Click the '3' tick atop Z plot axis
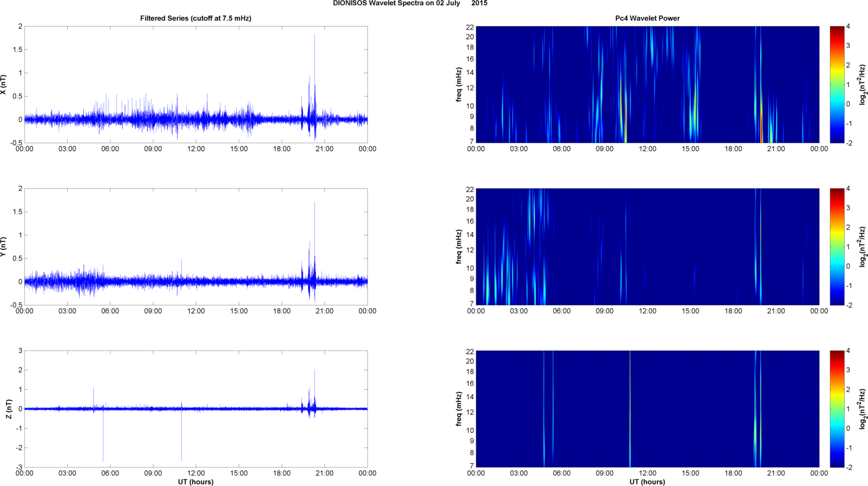The height and width of the screenshot is (486, 868). [20, 351]
